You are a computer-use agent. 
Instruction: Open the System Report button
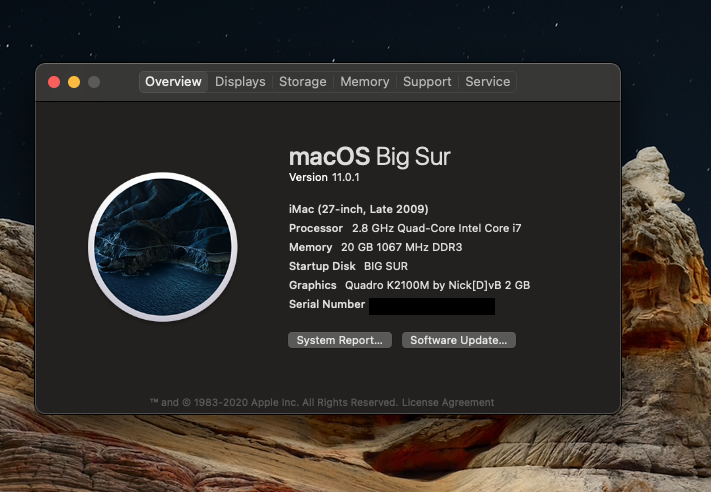tap(340, 340)
